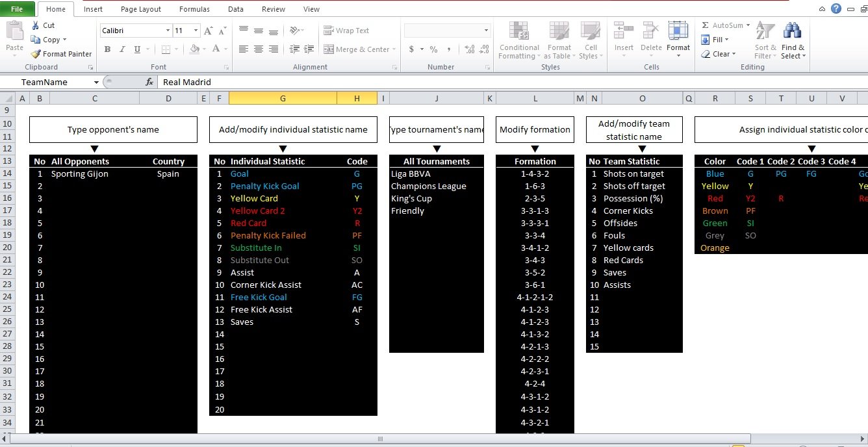Switch to the View tab
This screenshot has height=447, width=868.
click(x=312, y=9)
